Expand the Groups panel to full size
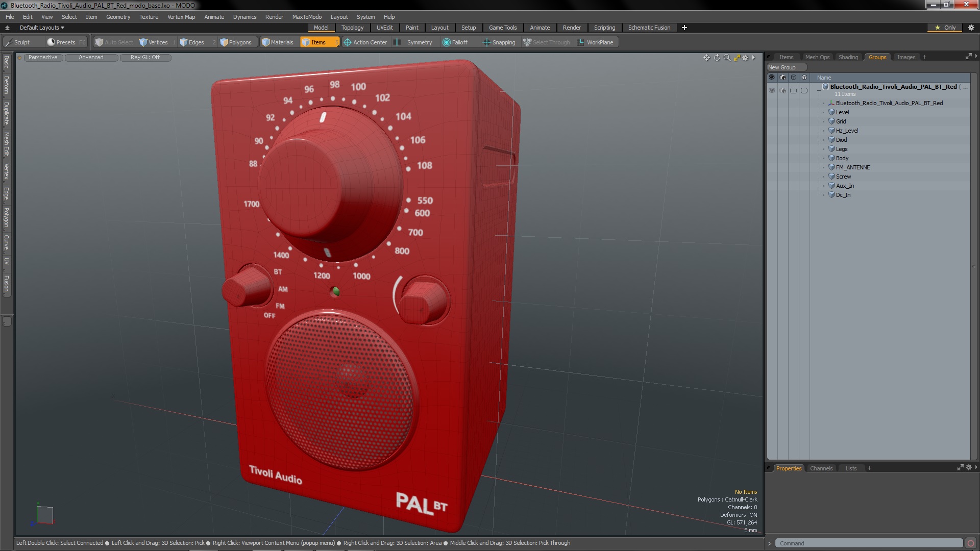The height and width of the screenshot is (551, 980). click(968, 57)
